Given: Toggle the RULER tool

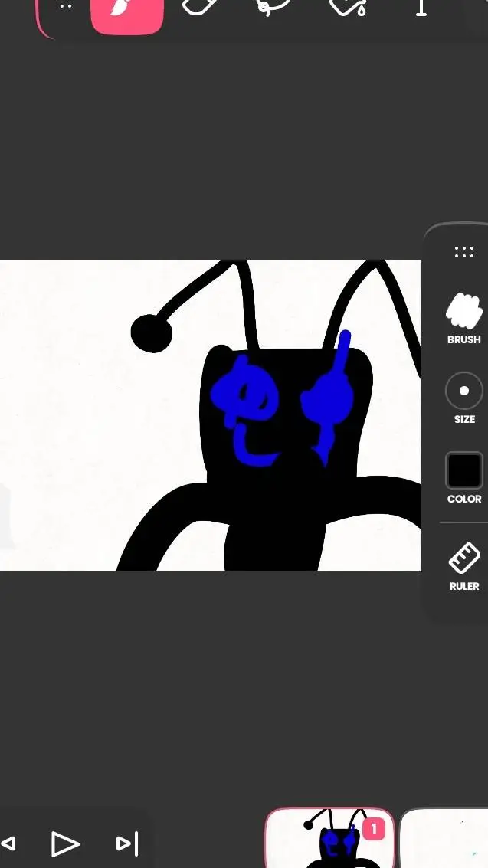Looking at the screenshot, I should coord(463,559).
